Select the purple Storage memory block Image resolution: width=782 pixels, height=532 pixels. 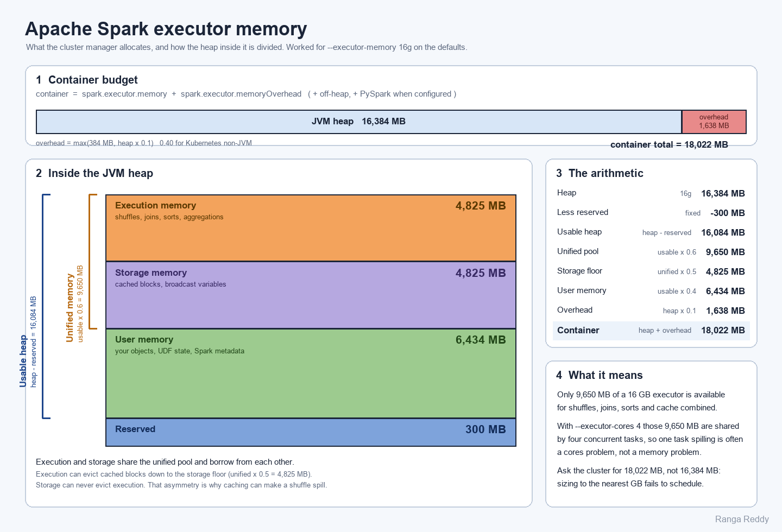click(311, 295)
